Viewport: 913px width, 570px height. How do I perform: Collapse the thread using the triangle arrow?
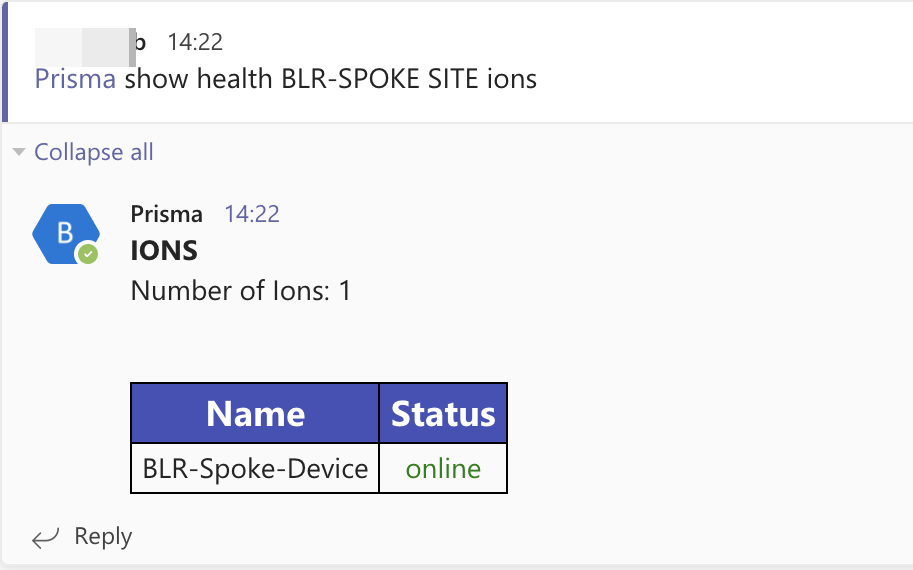(18, 152)
